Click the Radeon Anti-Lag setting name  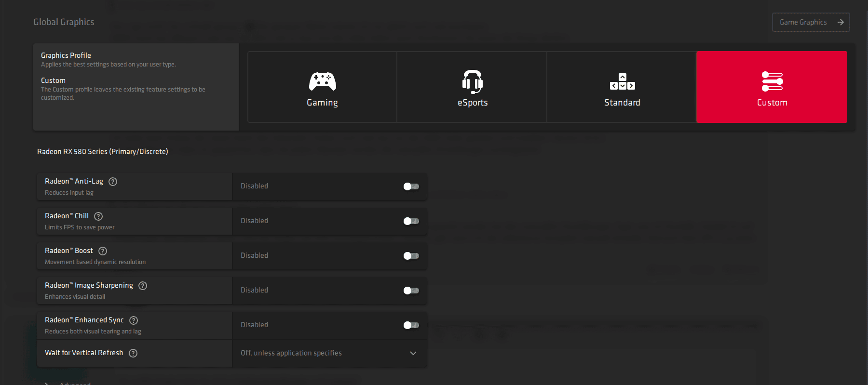coord(74,181)
